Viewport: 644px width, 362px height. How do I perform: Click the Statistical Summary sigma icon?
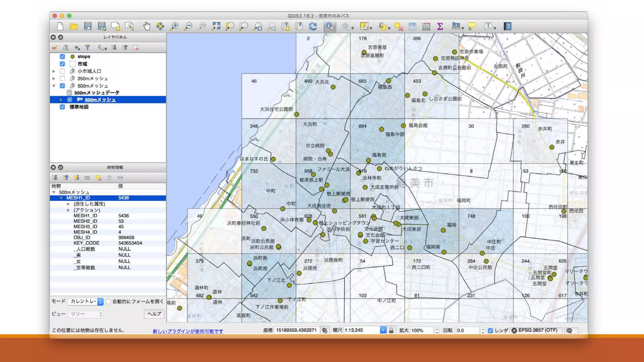440,26
